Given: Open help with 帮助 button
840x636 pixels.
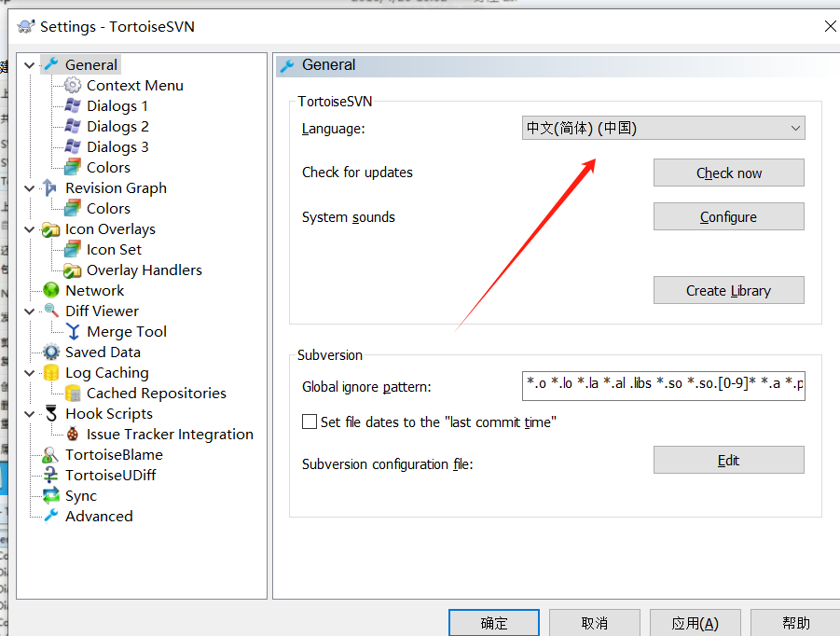Looking at the screenshot, I should 795,623.
